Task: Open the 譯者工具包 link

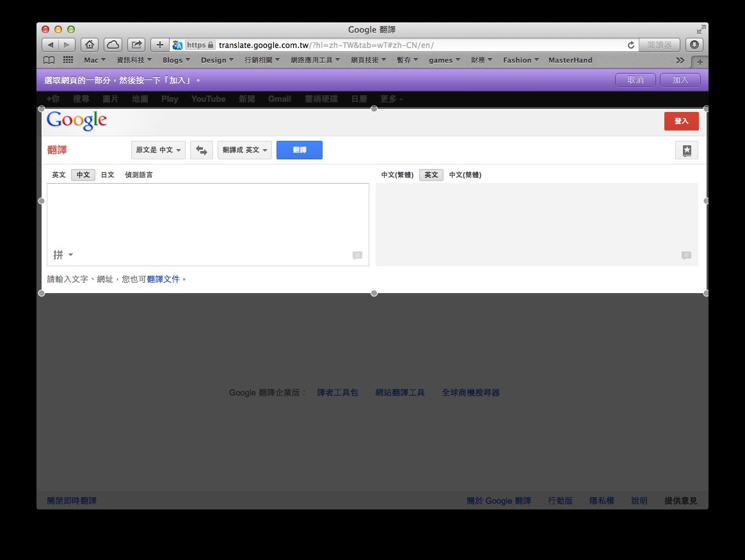Action: [x=337, y=393]
